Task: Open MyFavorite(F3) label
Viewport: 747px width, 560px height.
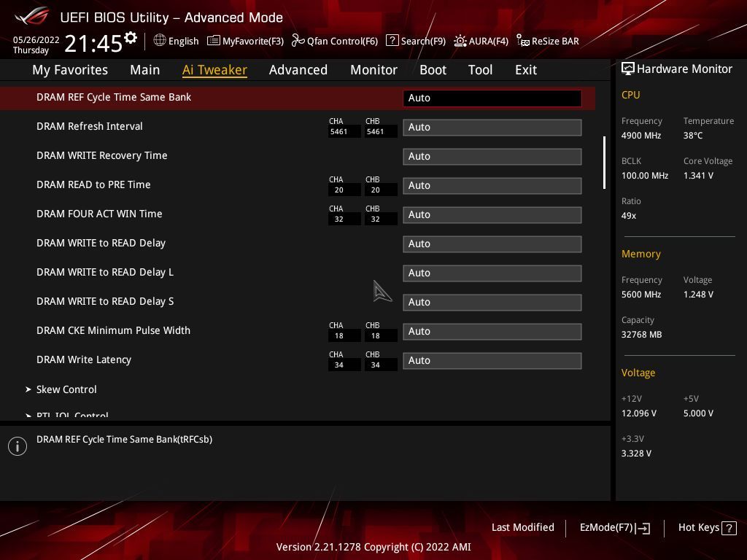Action: (253, 41)
